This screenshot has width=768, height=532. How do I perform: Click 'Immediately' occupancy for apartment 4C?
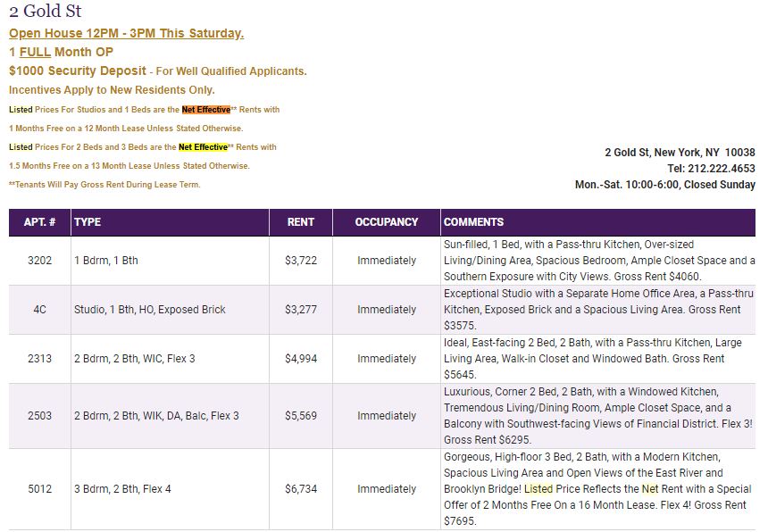pos(387,310)
